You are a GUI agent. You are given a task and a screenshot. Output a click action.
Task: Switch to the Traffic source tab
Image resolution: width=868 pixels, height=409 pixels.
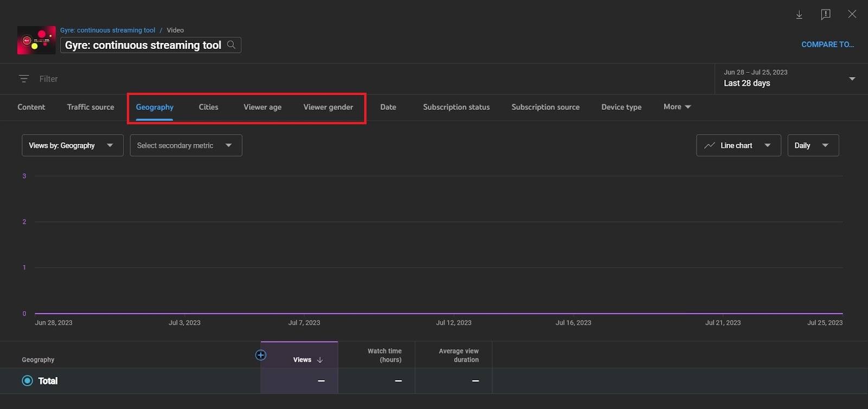[91, 107]
